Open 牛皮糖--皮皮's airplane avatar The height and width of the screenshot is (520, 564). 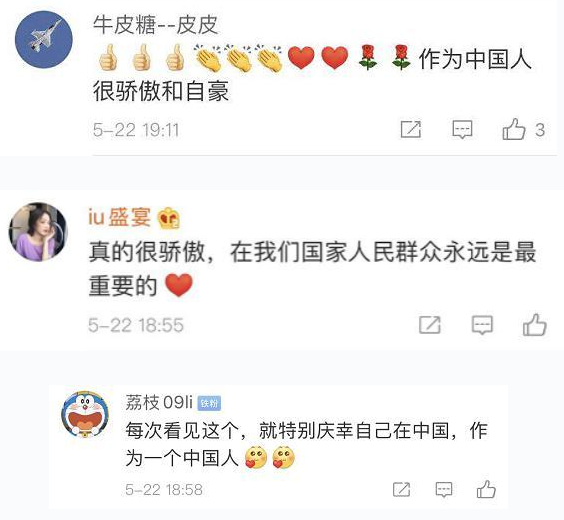44,40
